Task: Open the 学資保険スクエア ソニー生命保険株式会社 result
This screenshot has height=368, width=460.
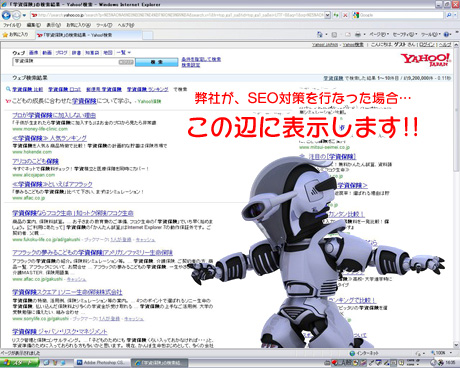Action: 67,292
